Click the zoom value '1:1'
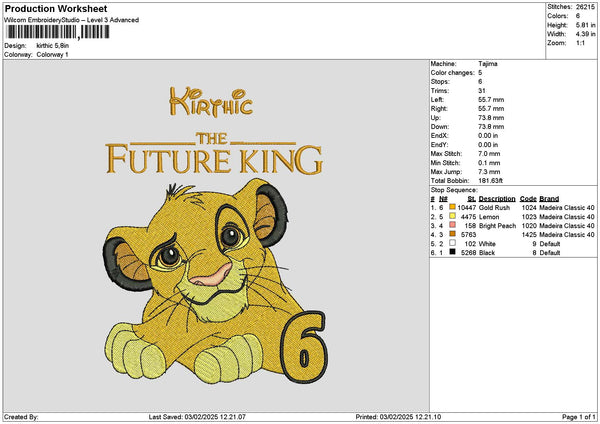This screenshot has width=600, height=424. 580,43
